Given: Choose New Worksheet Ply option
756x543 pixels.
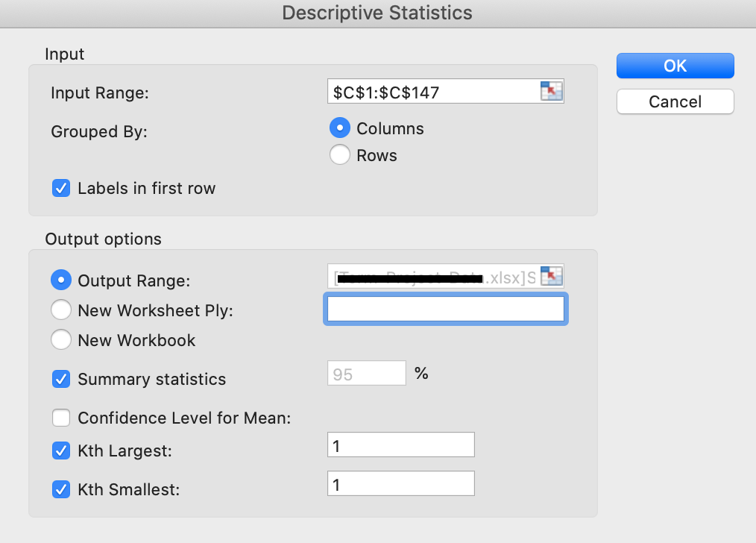Looking at the screenshot, I should pos(61,310).
